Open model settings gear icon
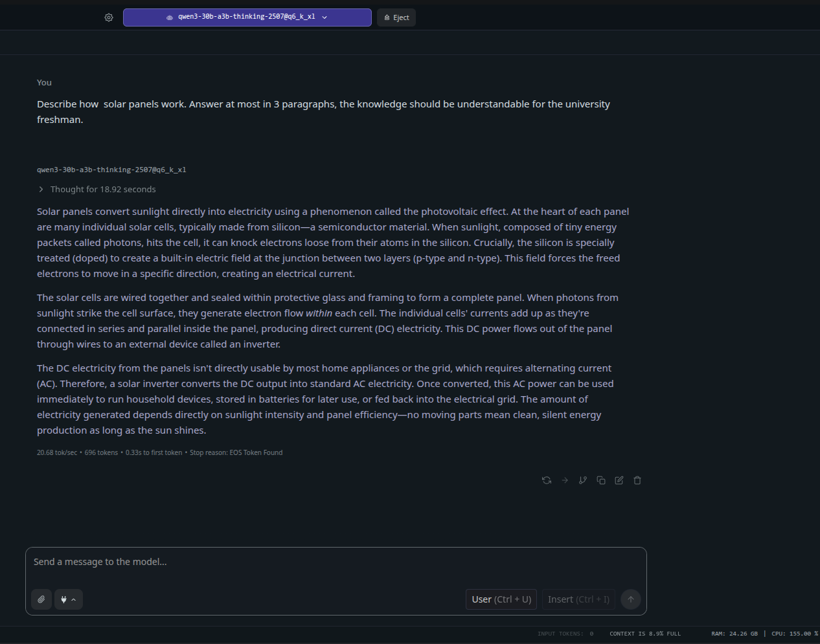Viewport: 820px width, 644px height. [x=109, y=17]
